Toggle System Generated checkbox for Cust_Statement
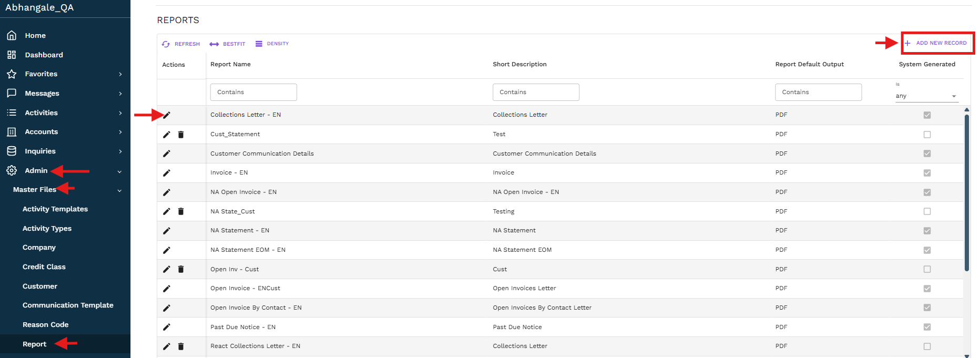 coord(927,135)
